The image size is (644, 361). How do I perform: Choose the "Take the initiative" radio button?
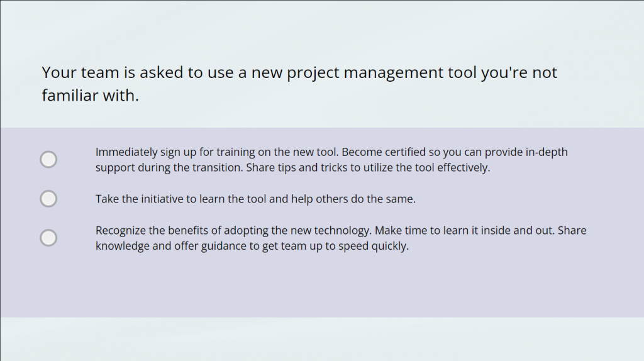48,199
